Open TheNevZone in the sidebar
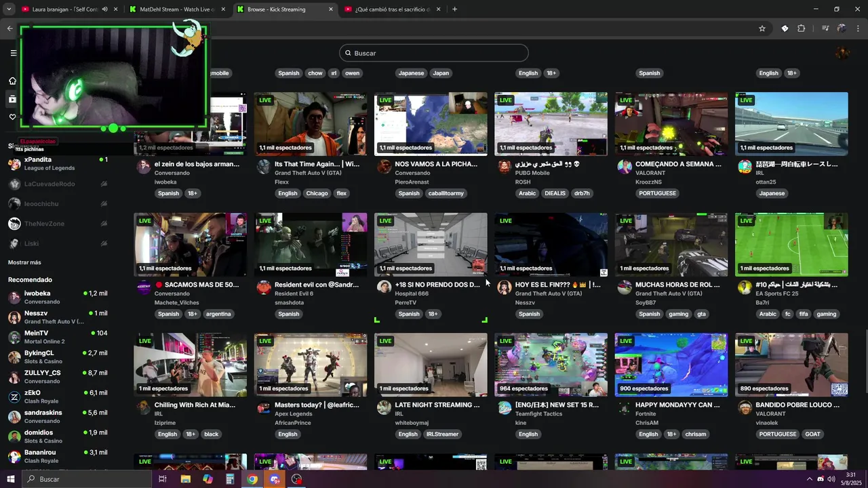Viewport: 868px width, 488px height. tap(58, 224)
